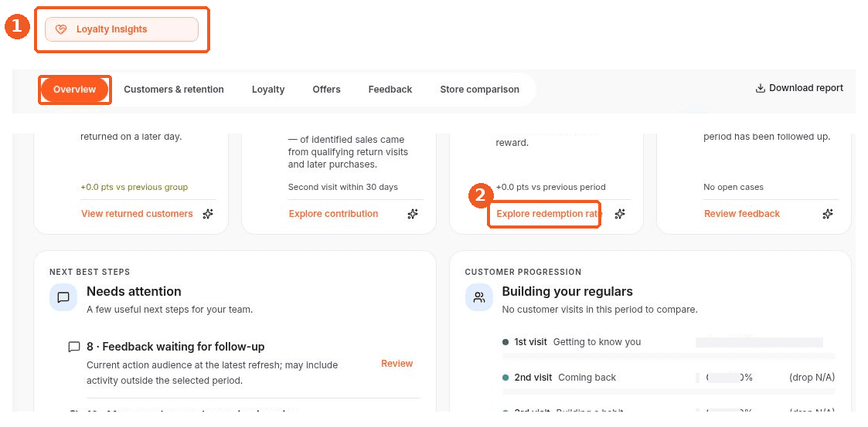The height and width of the screenshot is (427, 868).
Task: Open the Explore contribution link
Action: tap(333, 214)
